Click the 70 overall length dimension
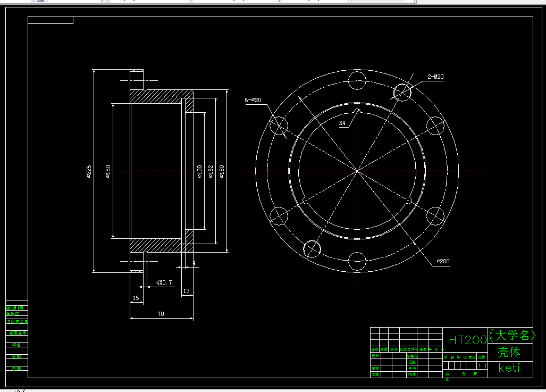 coord(161,314)
